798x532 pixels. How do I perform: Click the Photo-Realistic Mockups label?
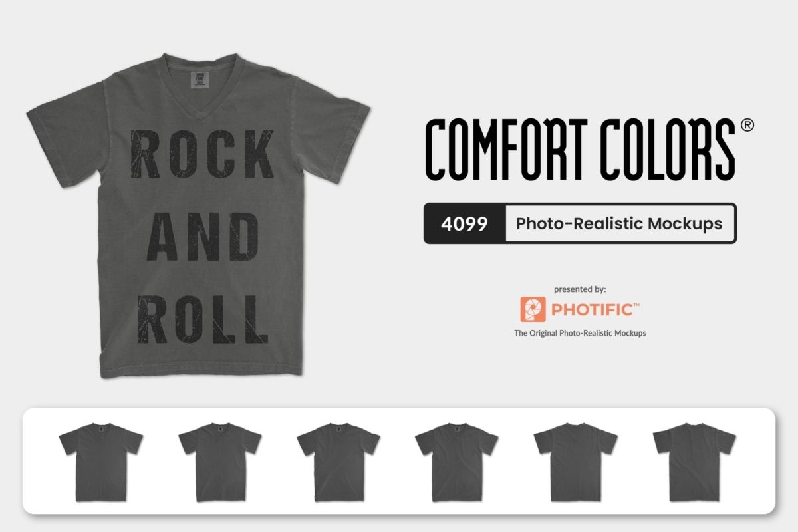point(619,223)
